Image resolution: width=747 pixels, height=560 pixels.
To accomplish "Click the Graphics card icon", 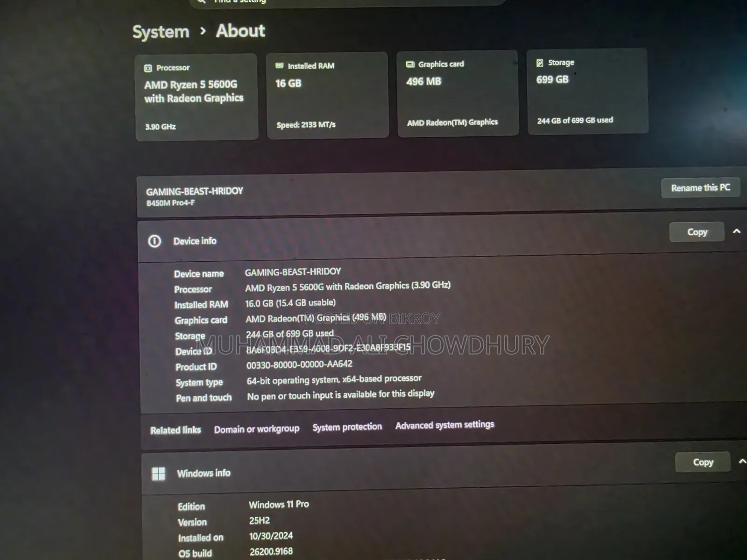I will click(410, 64).
